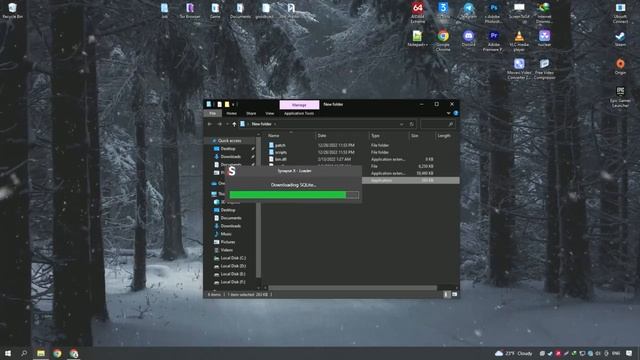Open the Tor Browser desktop shortcut
The height and width of the screenshot is (360, 640).
click(190, 11)
